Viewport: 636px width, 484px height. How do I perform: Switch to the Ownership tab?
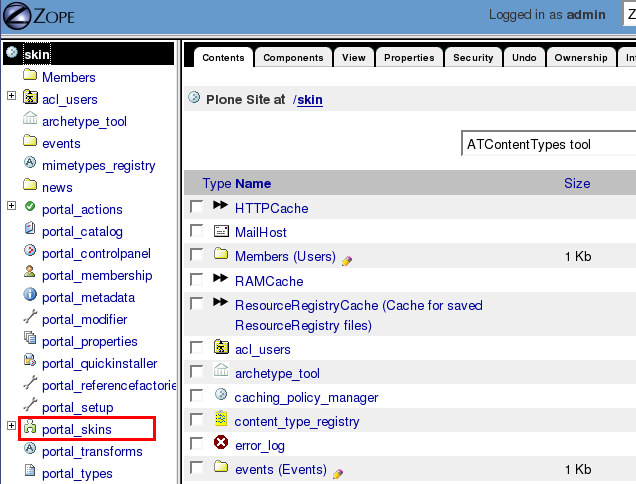[581, 58]
